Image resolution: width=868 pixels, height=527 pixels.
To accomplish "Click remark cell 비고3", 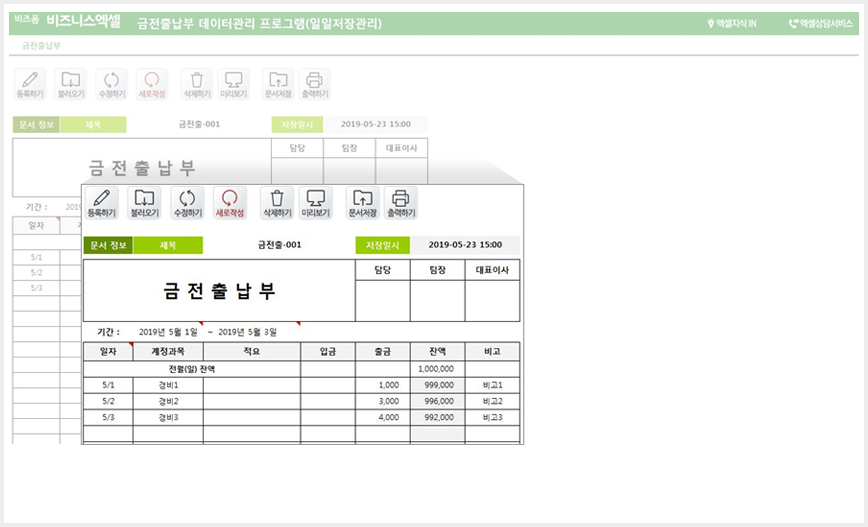I will tap(492, 417).
